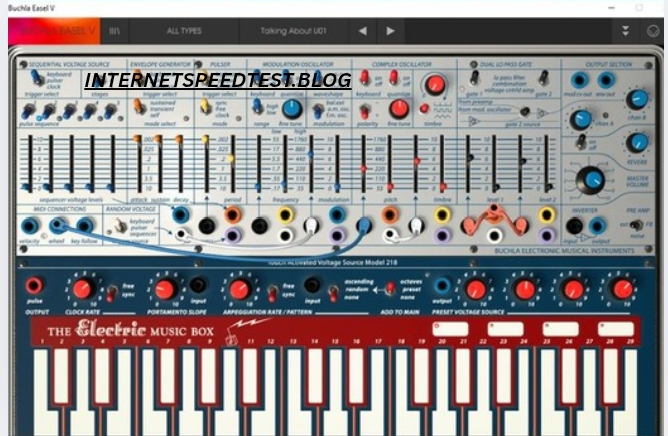
Task: Open the ALL TYPES preset filter
Action: [184, 31]
